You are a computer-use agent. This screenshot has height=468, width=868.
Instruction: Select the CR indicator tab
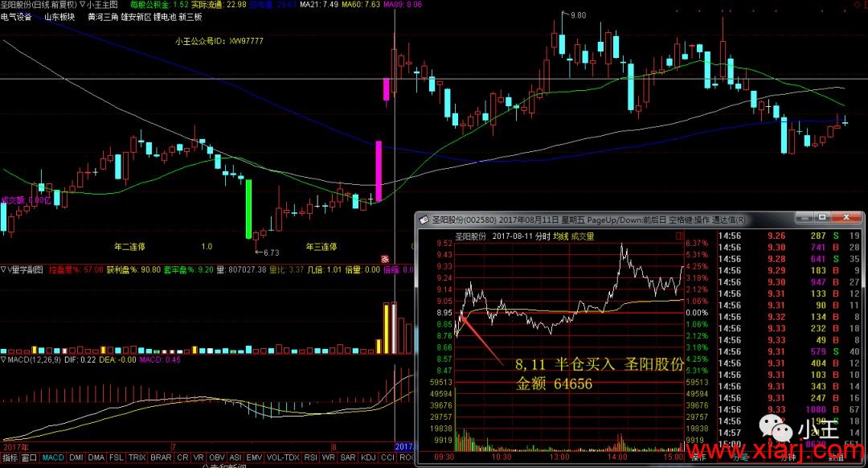pos(182,458)
